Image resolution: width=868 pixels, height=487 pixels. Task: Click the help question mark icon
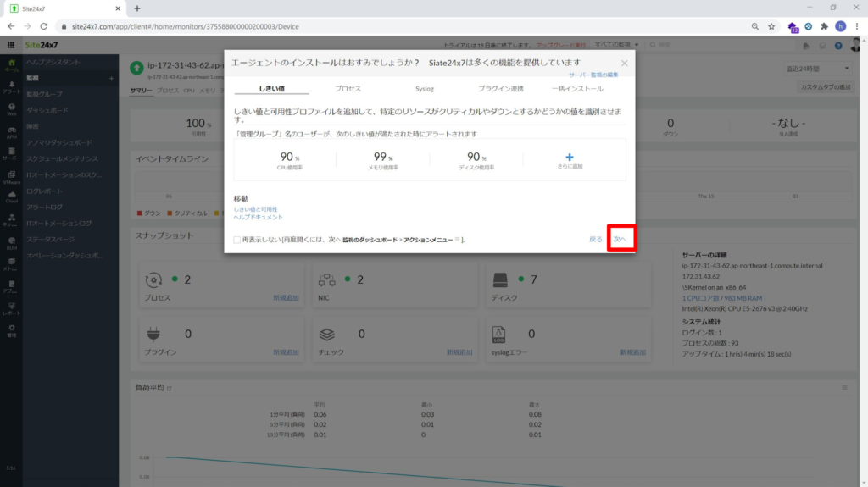click(x=838, y=46)
